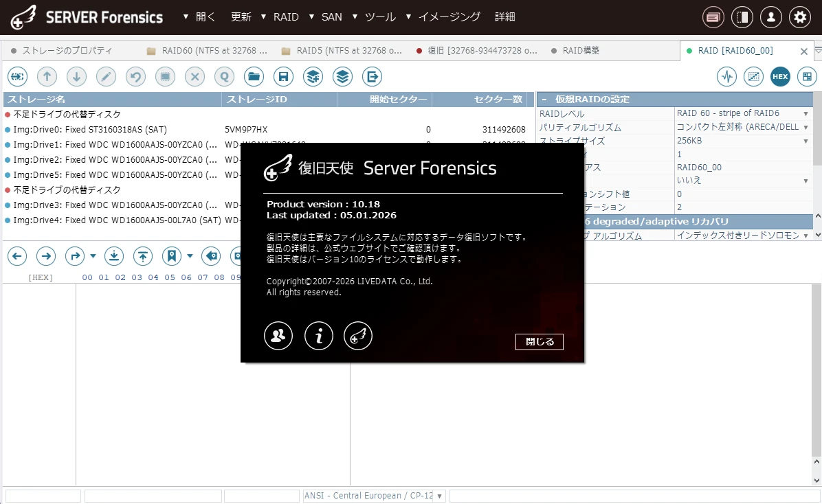Click the dotted grid icon beside HEX
Viewport: 822px width, 504px height.
pos(753,76)
